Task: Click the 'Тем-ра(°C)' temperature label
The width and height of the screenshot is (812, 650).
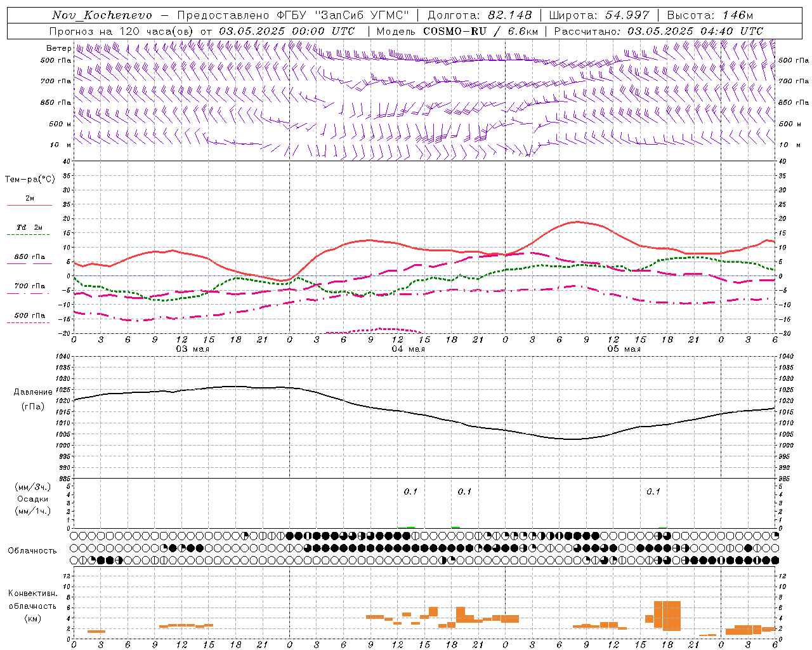Action: pos(30,180)
